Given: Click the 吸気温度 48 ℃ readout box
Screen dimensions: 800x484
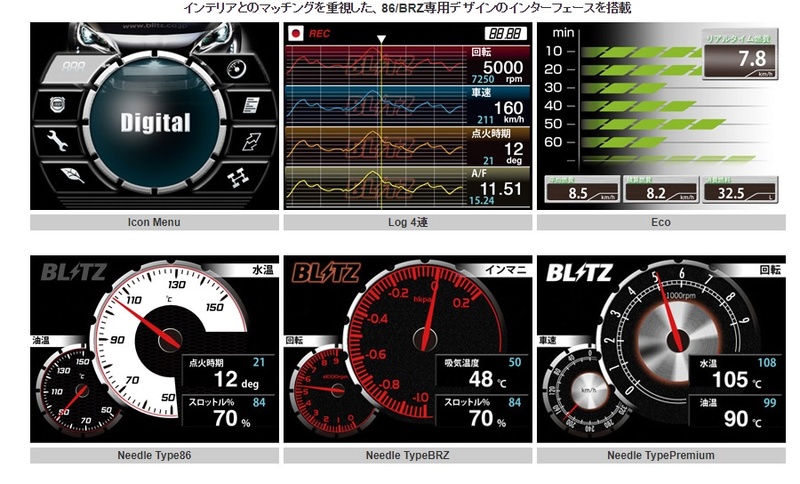Looking at the screenshot, I should click(x=482, y=373).
